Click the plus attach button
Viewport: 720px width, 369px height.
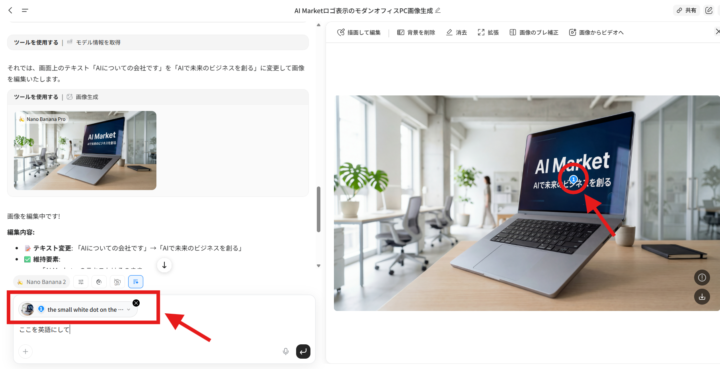(x=25, y=352)
